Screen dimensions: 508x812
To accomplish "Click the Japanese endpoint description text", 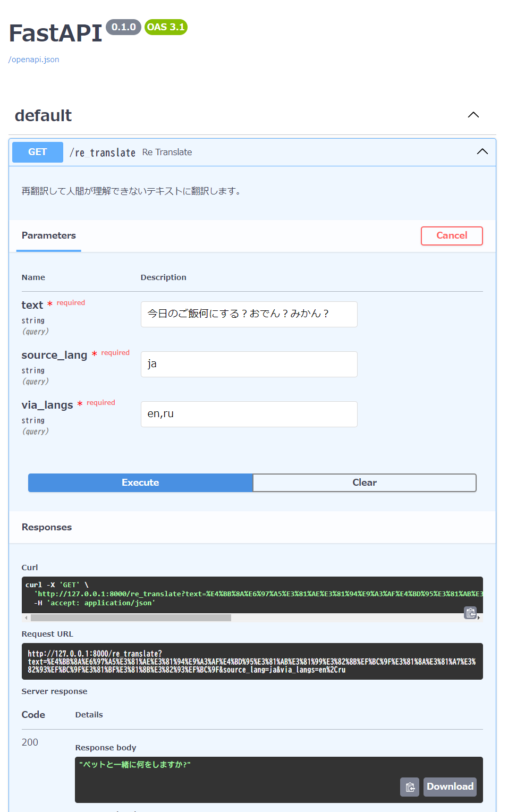I will [x=132, y=191].
